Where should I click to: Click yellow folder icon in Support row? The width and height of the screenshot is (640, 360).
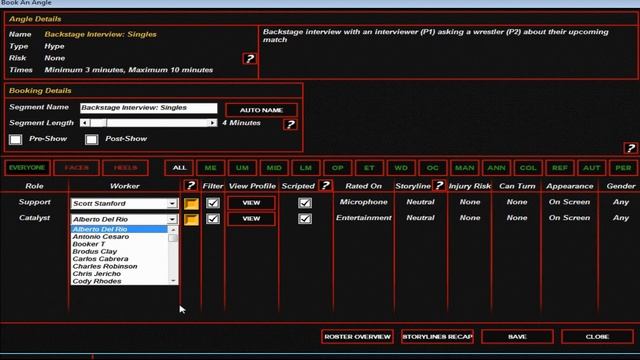191,203
